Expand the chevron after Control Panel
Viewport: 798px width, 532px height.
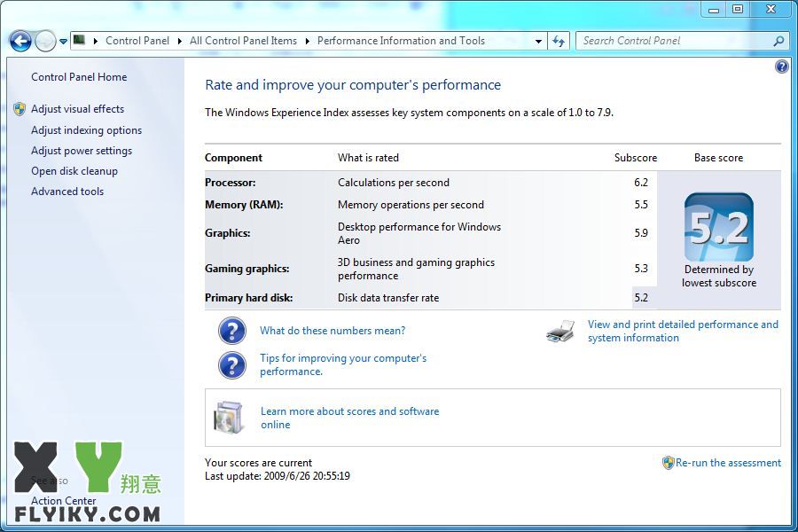tap(180, 42)
